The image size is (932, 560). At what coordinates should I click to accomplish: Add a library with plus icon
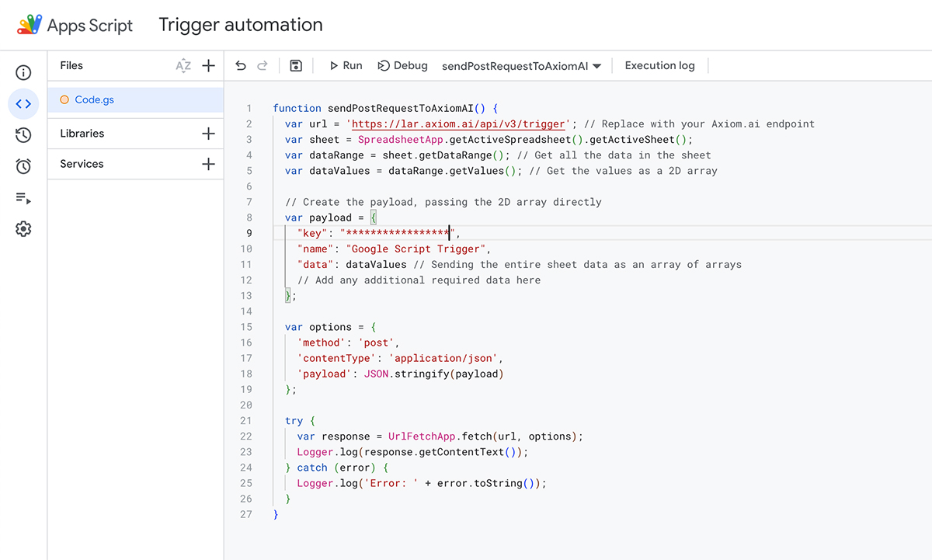[208, 134]
